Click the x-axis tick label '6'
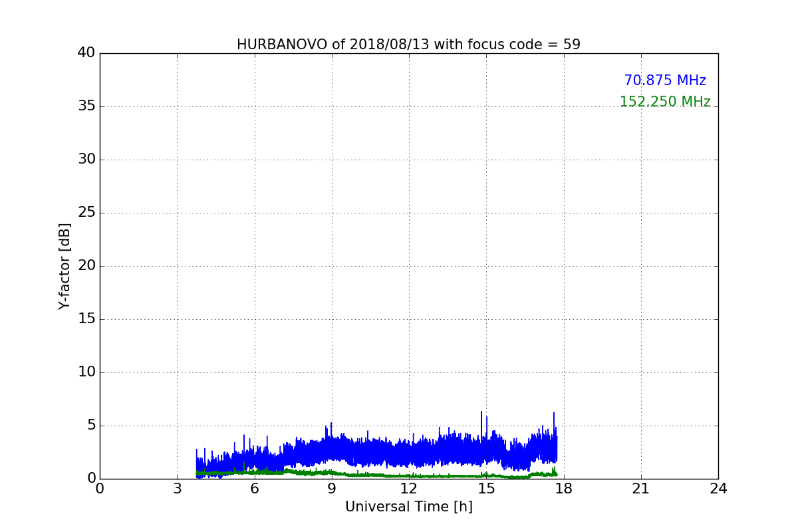This screenshot has width=798, height=532. pos(255,489)
